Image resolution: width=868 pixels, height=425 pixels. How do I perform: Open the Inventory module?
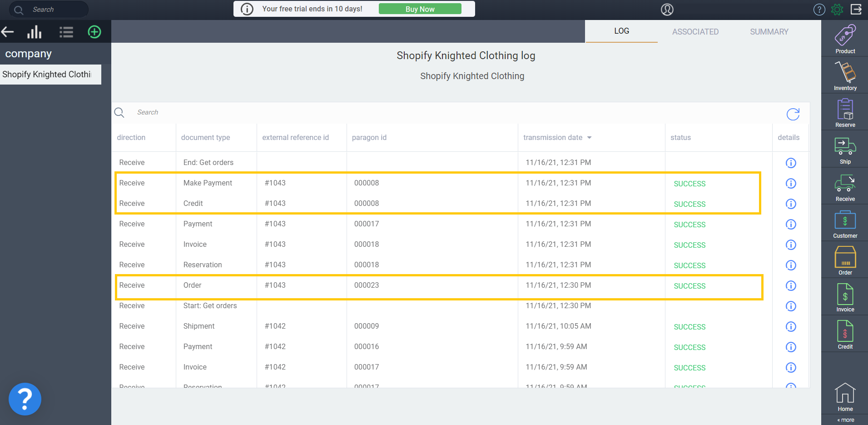845,76
